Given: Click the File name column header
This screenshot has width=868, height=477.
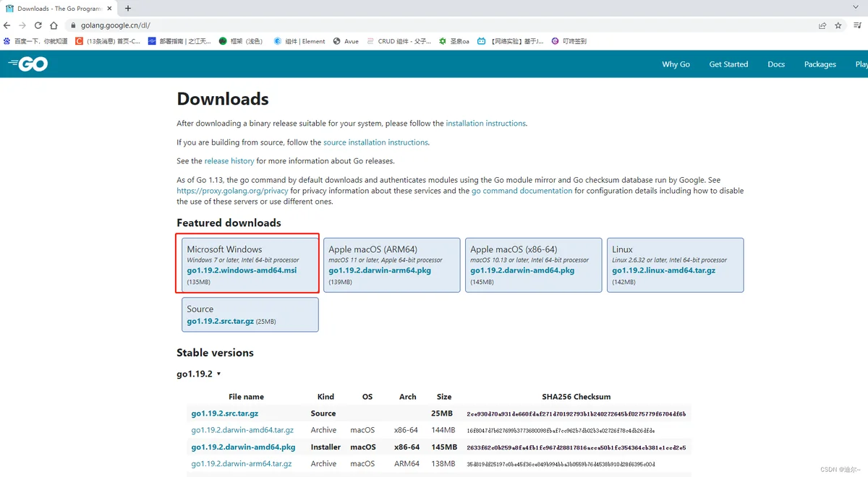Looking at the screenshot, I should pos(246,397).
